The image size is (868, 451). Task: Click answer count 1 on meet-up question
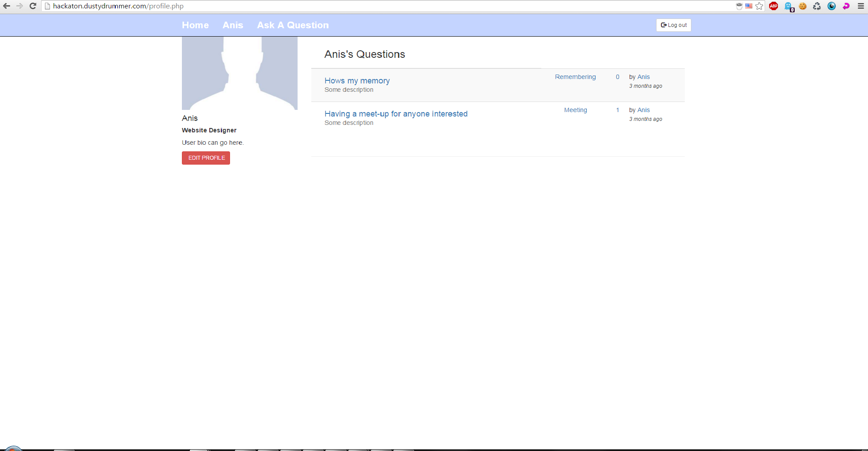pyautogui.click(x=618, y=110)
